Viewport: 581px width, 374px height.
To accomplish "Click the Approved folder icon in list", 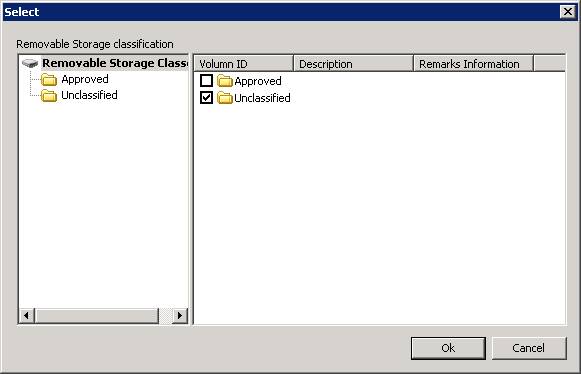I will [x=225, y=81].
